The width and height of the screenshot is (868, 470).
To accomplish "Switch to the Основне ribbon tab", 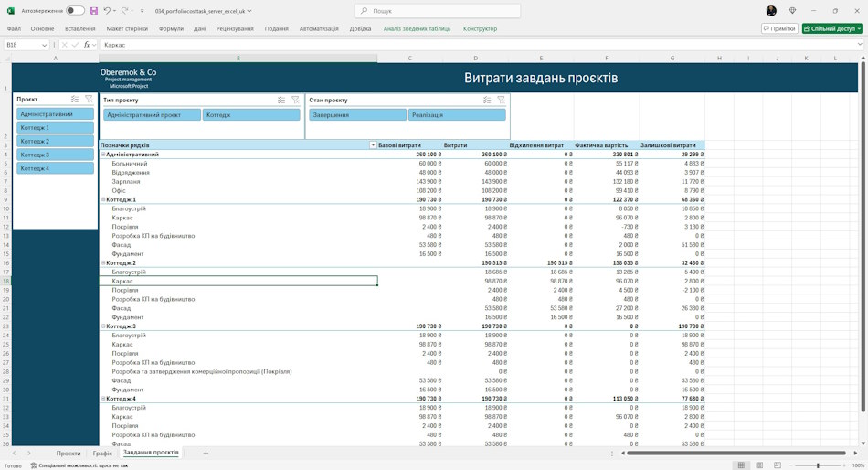I will 43,28.
